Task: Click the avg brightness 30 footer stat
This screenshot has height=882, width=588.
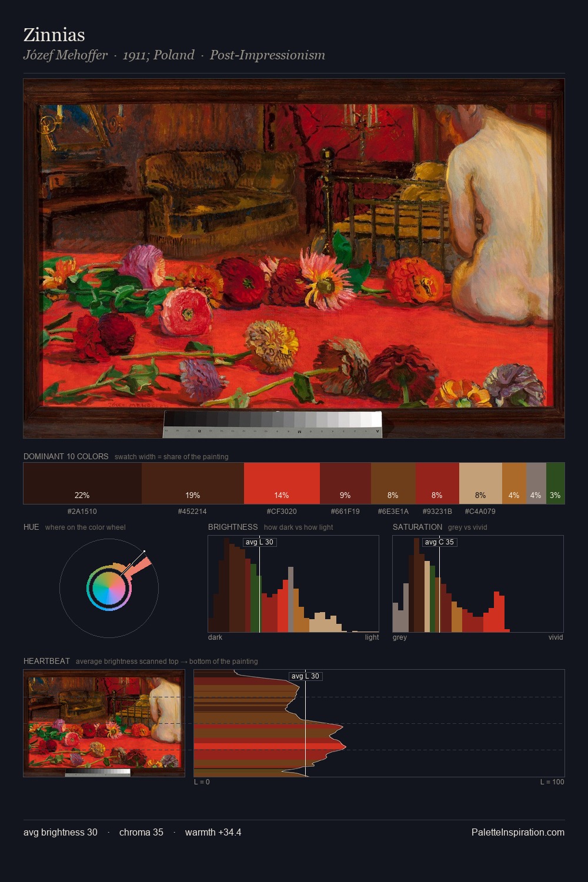Action: click(61, 833)
